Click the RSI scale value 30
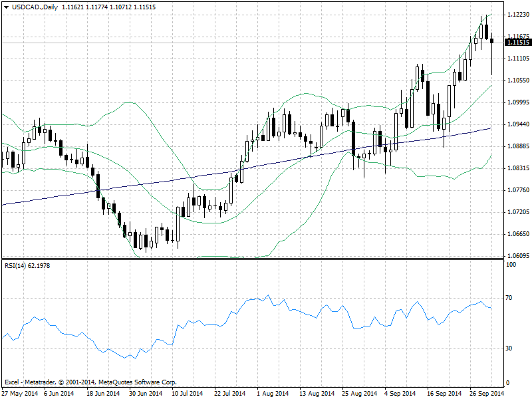The image size is (532, 399). point(509,348)
